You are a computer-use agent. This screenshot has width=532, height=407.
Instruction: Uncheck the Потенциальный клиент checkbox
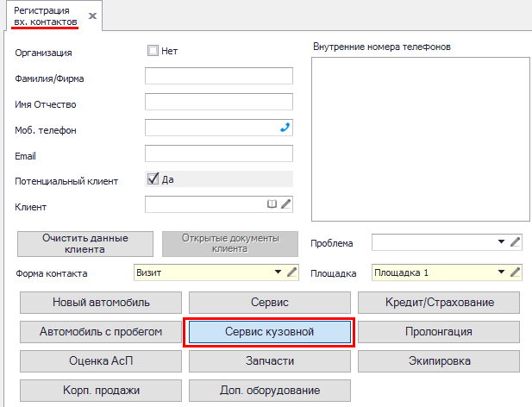pos(153,178)
